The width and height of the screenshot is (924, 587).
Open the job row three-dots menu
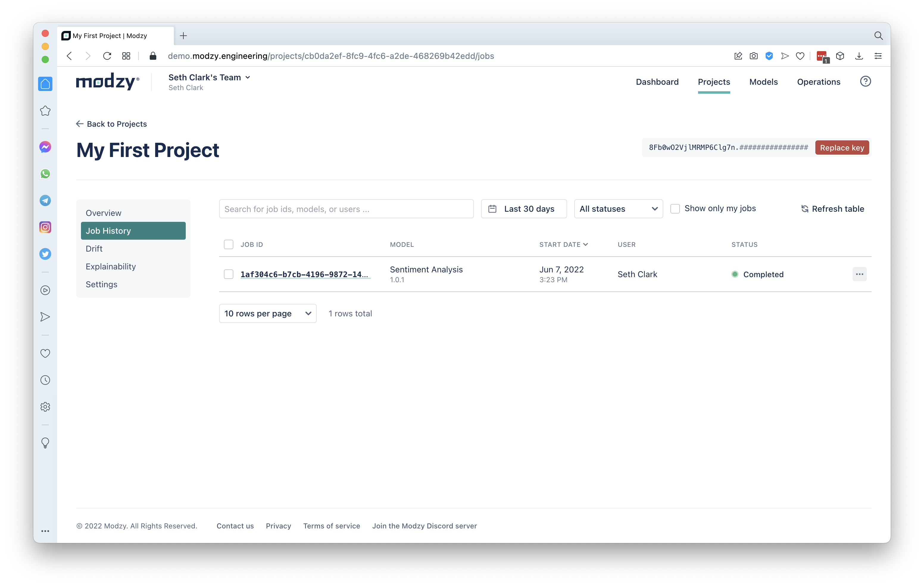tap(859, 274)
